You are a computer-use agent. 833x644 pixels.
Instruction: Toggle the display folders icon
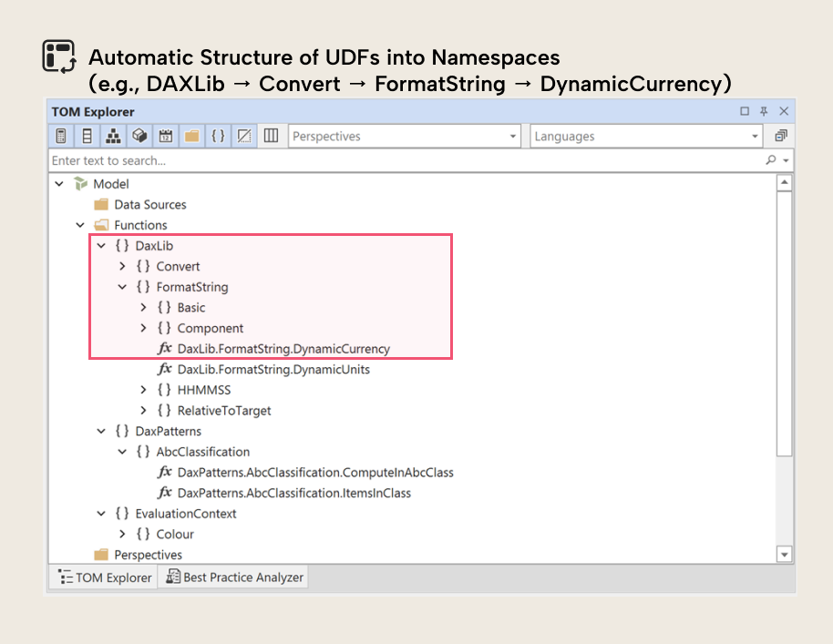(x=192, y=135)
